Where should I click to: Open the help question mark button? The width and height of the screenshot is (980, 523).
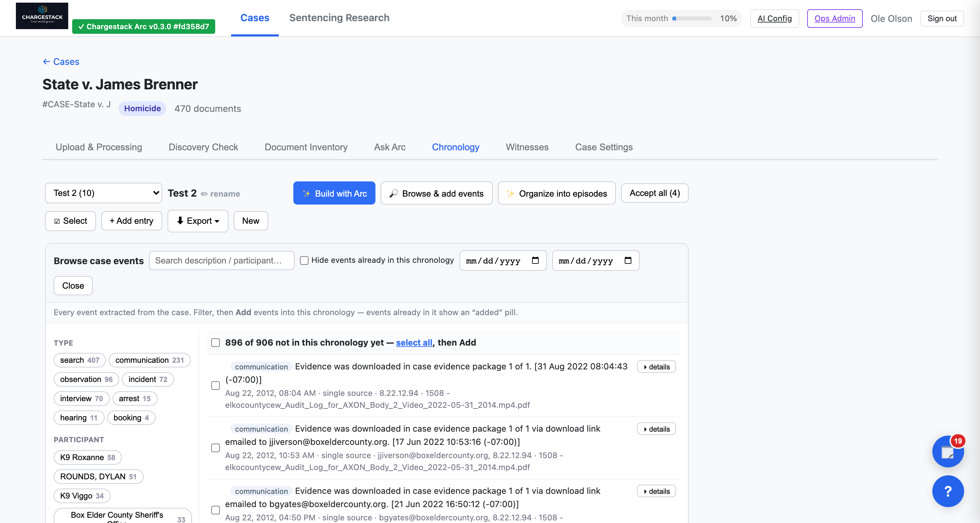pos(948,491)
